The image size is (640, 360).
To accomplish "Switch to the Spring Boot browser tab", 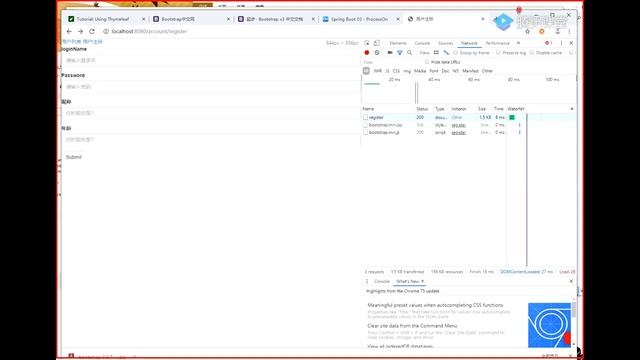I will (359, 19).
